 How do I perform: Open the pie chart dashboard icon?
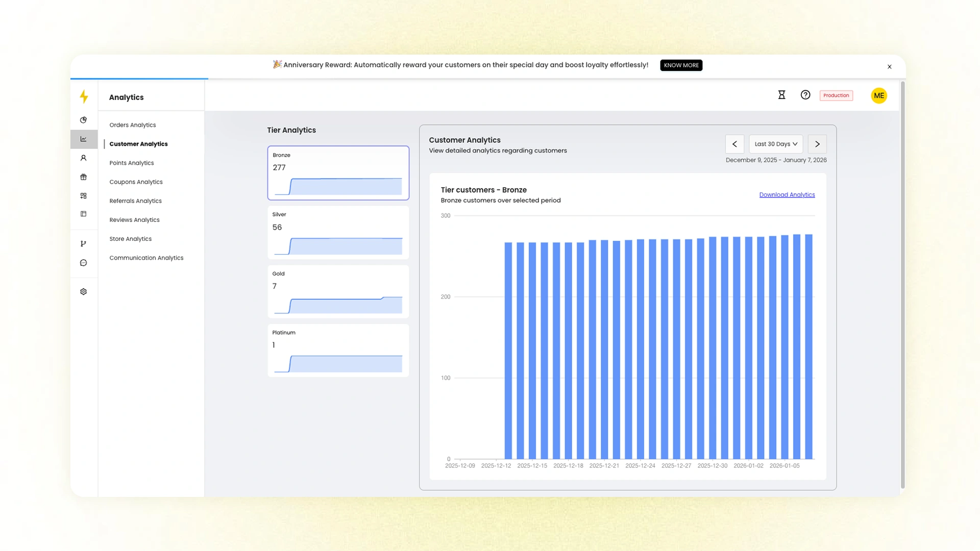[84, 120]
